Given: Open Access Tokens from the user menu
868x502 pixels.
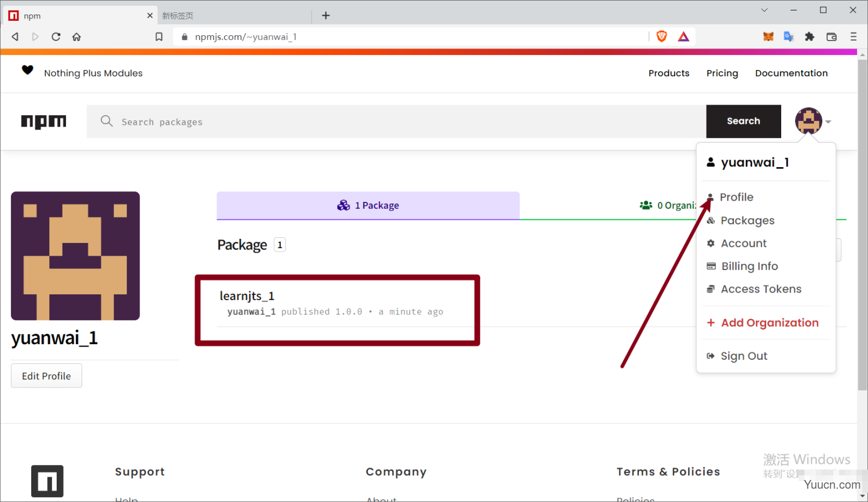Looking at the screenshot, I should pos(761,289).
